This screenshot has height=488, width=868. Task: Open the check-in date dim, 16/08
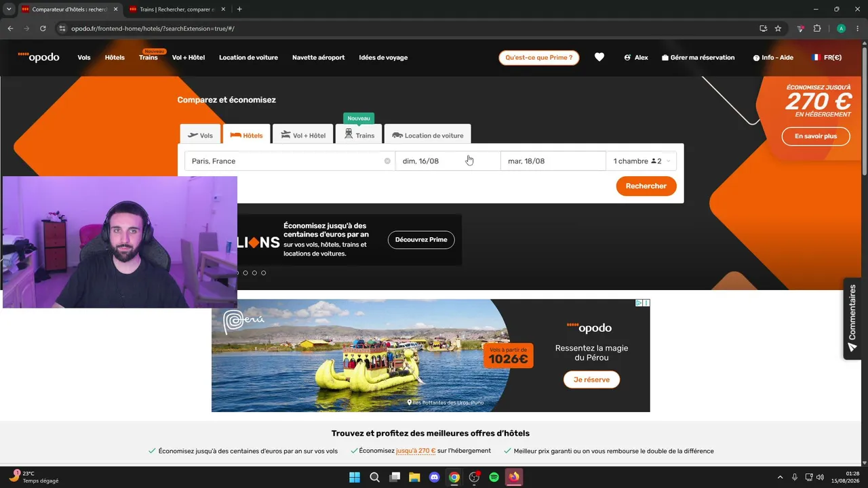(x=448, y=161)
